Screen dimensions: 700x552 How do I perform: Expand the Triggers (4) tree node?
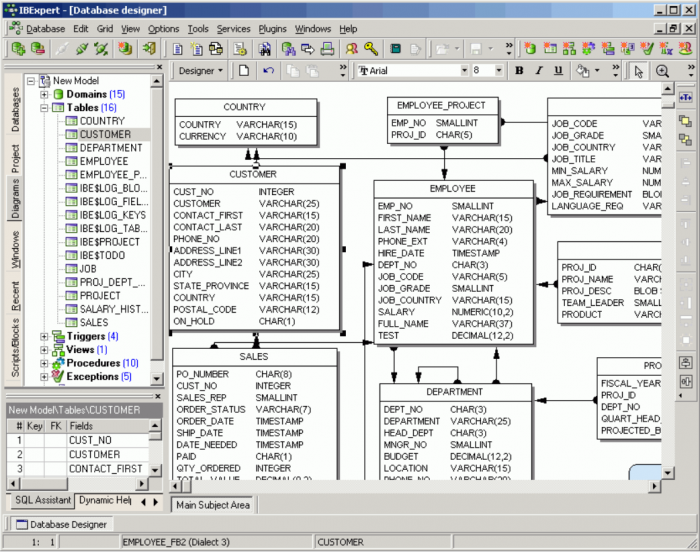(x=44, y=336)
